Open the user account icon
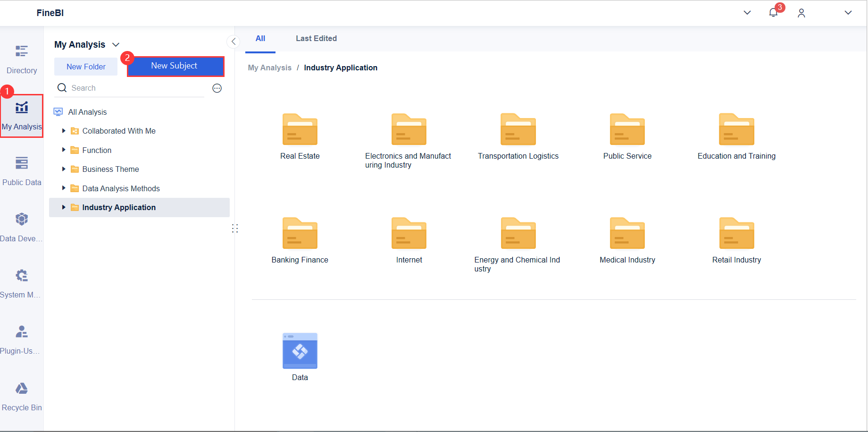This screenshot has height=432, width=868. pyautogui.click(x=801, y=13)
